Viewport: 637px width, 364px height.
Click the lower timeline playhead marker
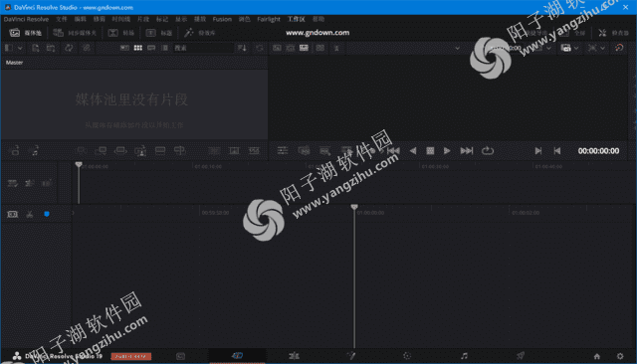click(354, 207)
